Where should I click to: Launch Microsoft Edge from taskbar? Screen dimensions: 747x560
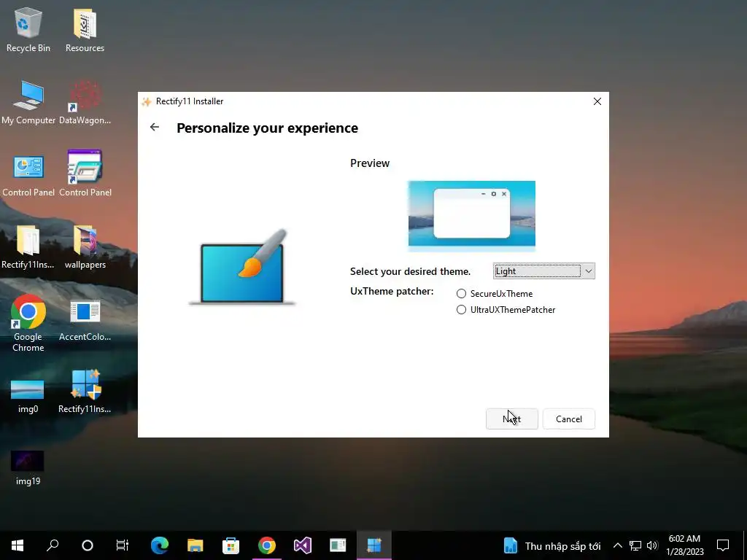(x=160, y=545)
